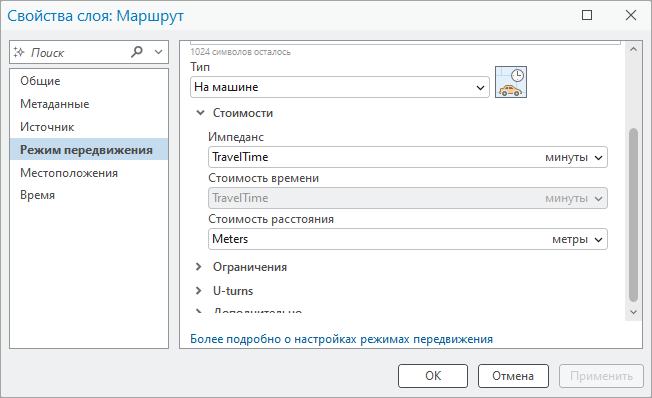
Task: Maximize the layer properties dialog
Action: [587, 15]
